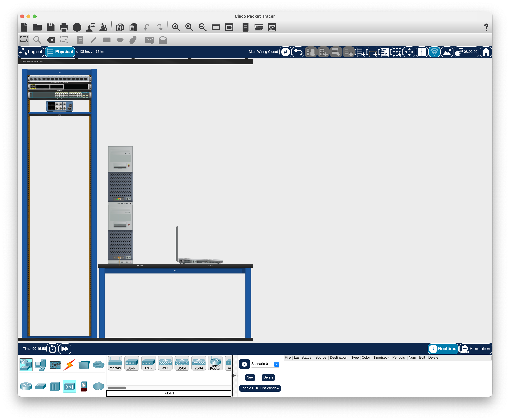Click the New scenario button
Screen dimensions: 510x420
click(250, 377)
